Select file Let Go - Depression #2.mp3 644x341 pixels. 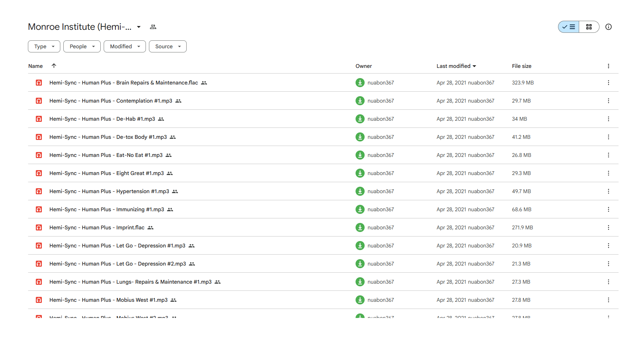[323, 264]
